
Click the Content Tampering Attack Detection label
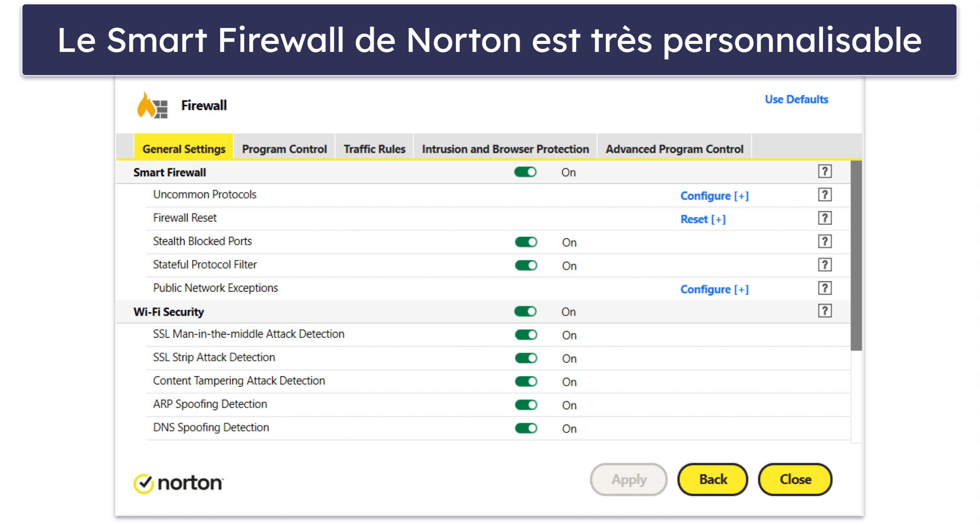click(x=239, y=381)
